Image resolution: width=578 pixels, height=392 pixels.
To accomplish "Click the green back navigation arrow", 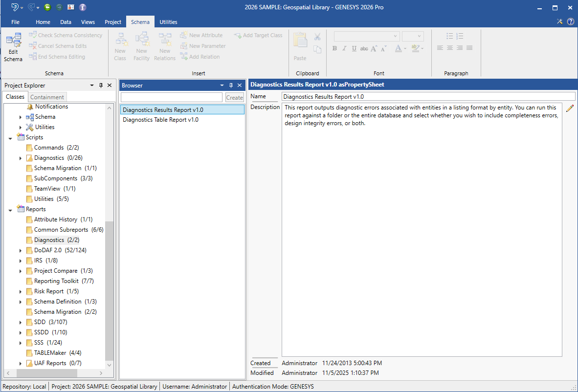I will [47, 7].
